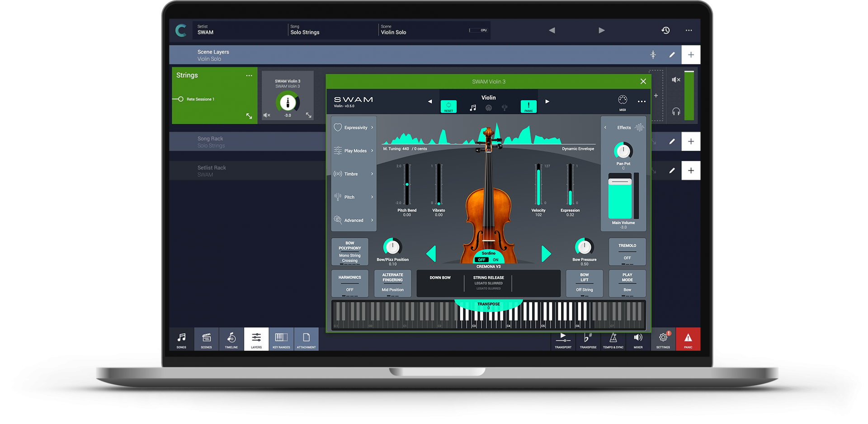Image resolution: width=868 pixels, height=424 pixels.
Task: Open the Scene Violin Solo selector
Action: click(423, 30)
